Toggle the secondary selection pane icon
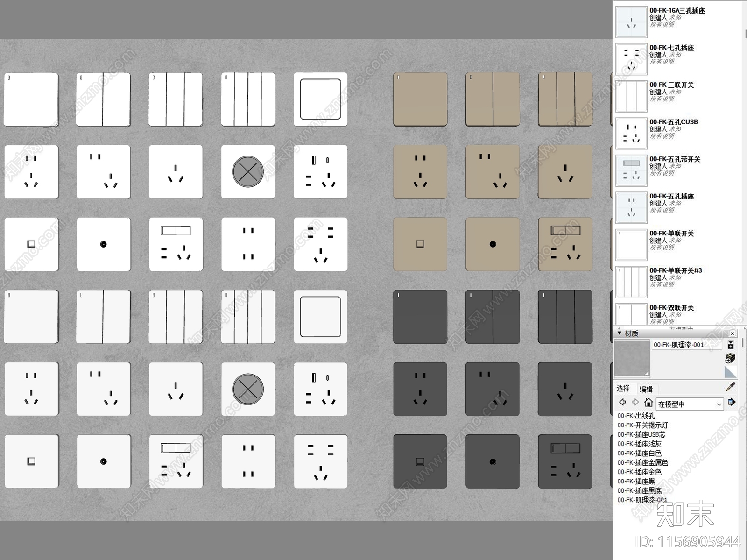This screenshot has height=560, width=747. pos(731,345)
